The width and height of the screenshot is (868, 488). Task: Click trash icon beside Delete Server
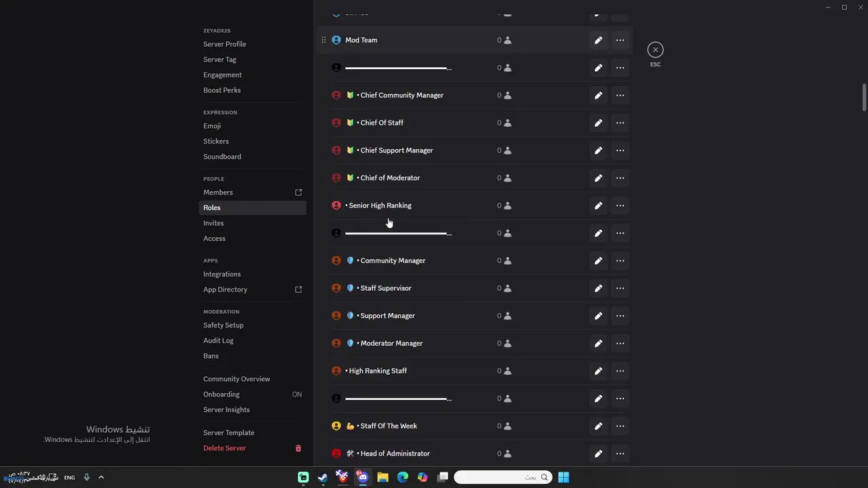(x=298, y=449)
